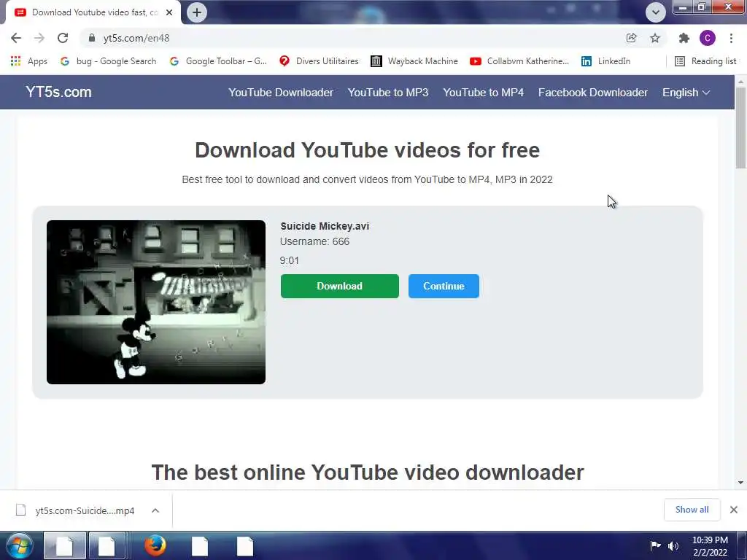Click the green Download button

point(340,286)
